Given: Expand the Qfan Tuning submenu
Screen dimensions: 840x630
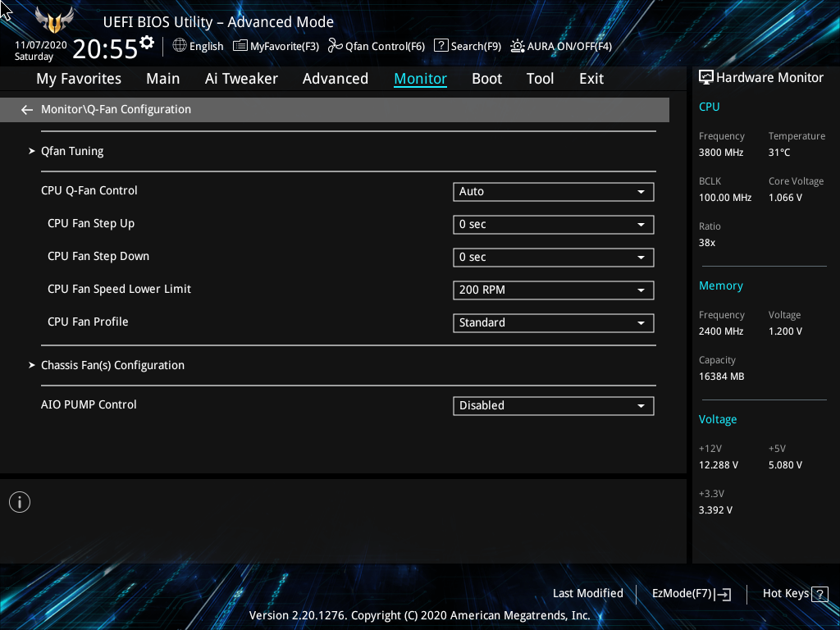Looking at the screenshot, I should point(72,151).
